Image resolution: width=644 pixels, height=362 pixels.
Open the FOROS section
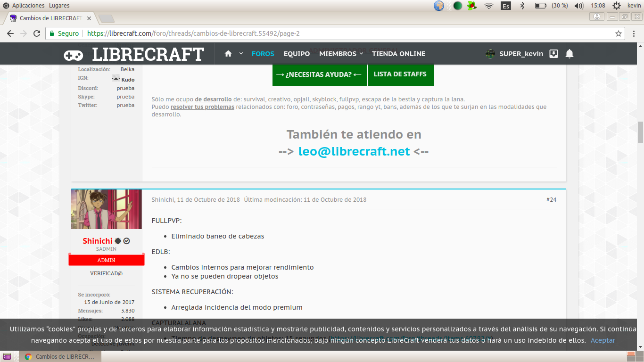263,54
